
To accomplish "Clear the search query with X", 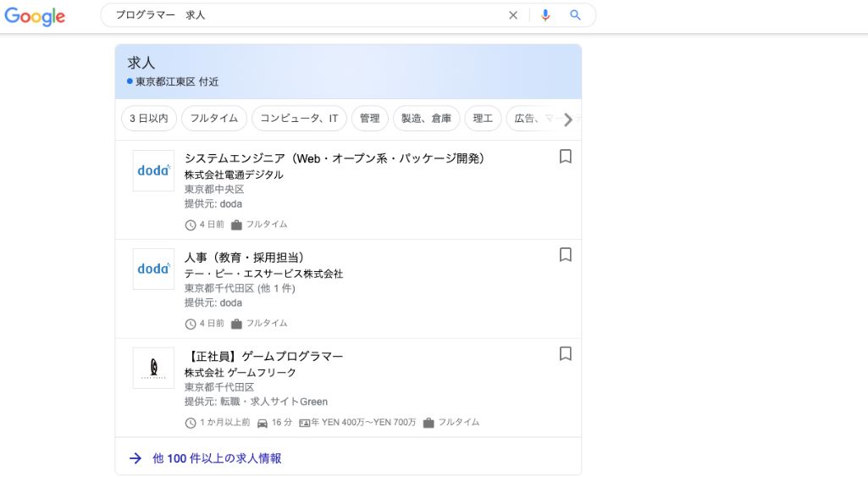I will click(x=513, y=15).
